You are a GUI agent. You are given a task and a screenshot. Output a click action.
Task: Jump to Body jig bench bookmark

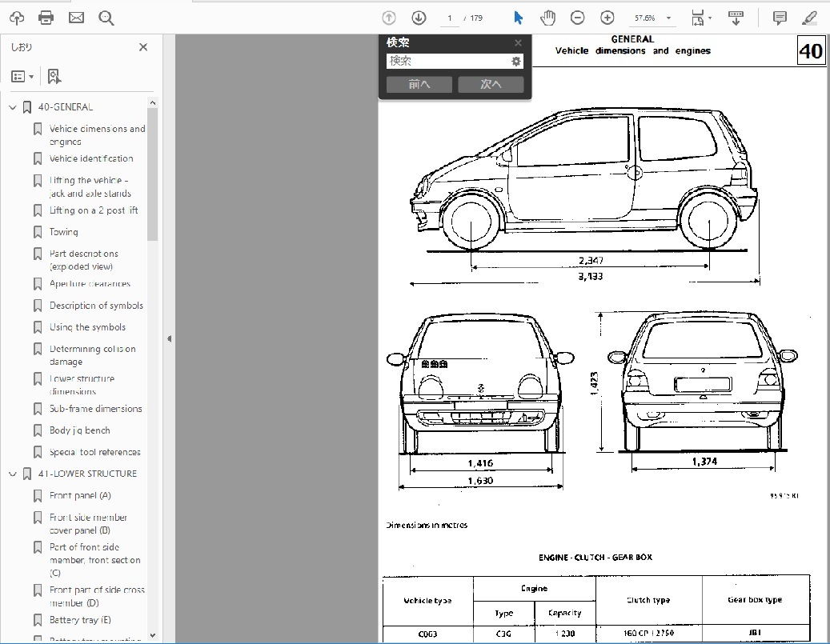tap(80, 430)
